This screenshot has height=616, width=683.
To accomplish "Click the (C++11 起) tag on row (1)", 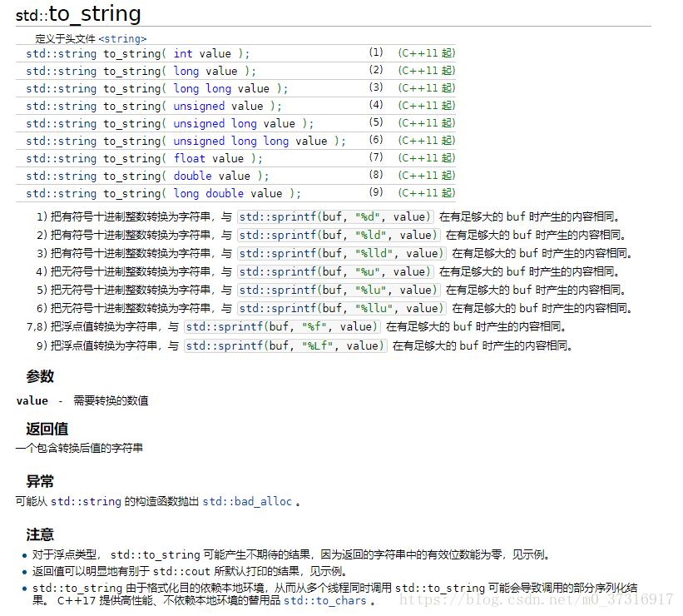I will tap(427, 53).
